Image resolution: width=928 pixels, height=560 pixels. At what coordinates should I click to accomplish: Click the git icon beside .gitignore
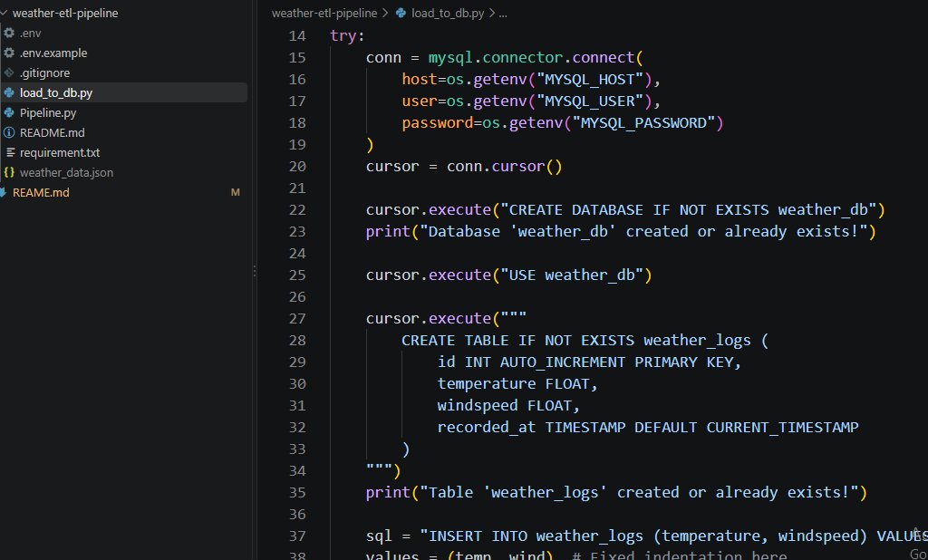point(9,72)
